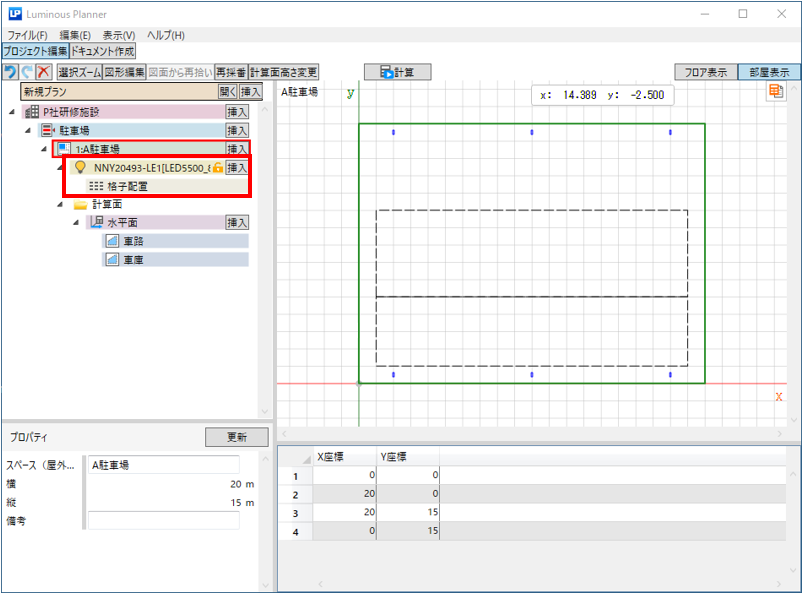Click the orange lock icon on fixture row
This screenshot has width=805, height=596.
pyautogui.click(x=217, y=167)
